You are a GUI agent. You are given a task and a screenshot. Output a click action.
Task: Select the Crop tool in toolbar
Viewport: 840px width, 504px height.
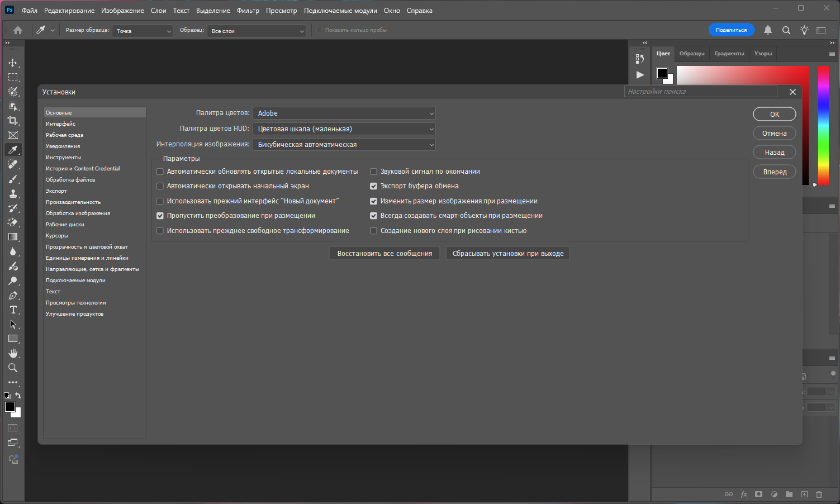pos(13,121)
